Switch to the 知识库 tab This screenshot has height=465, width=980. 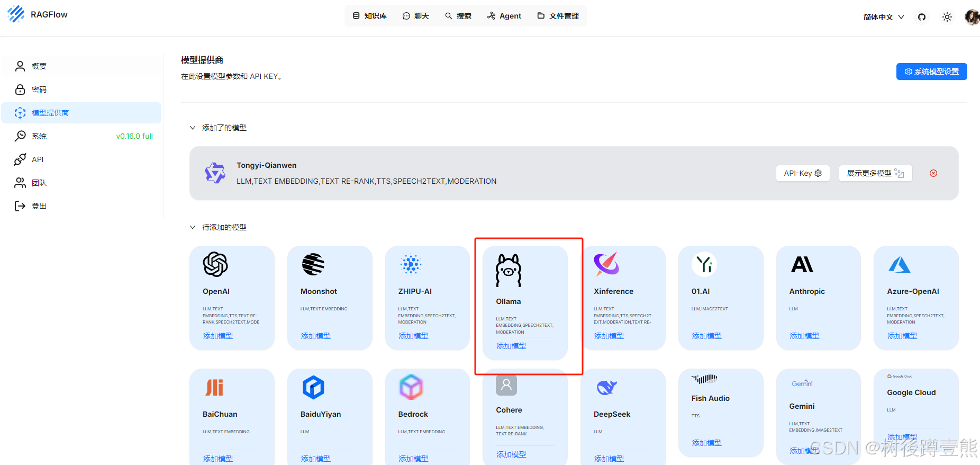(370, 16)
